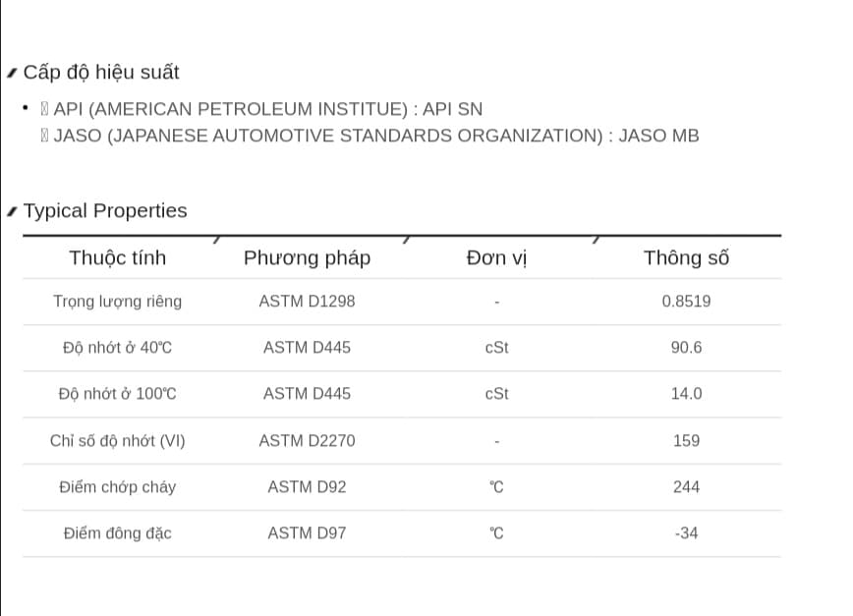853x616 pixels.
Task: Click the Phương pháp column header
Action: tap(307, 257)
